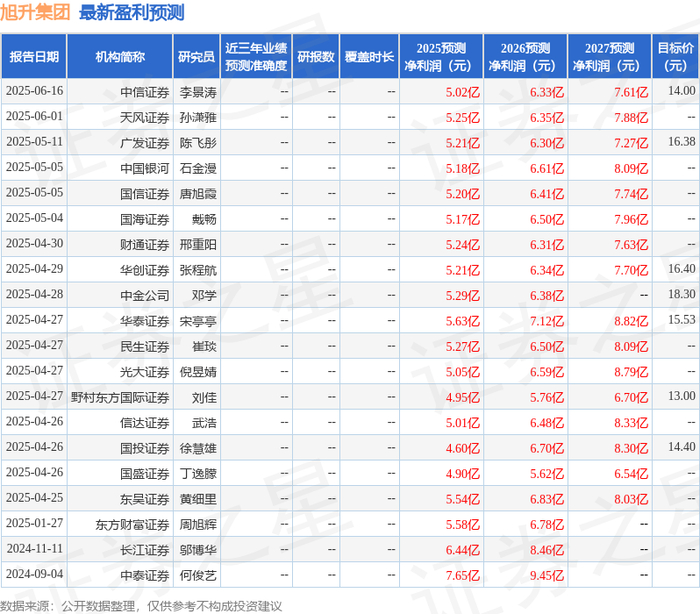
Task: Click the 8.82亿 profit value
Action: (631, 322)
